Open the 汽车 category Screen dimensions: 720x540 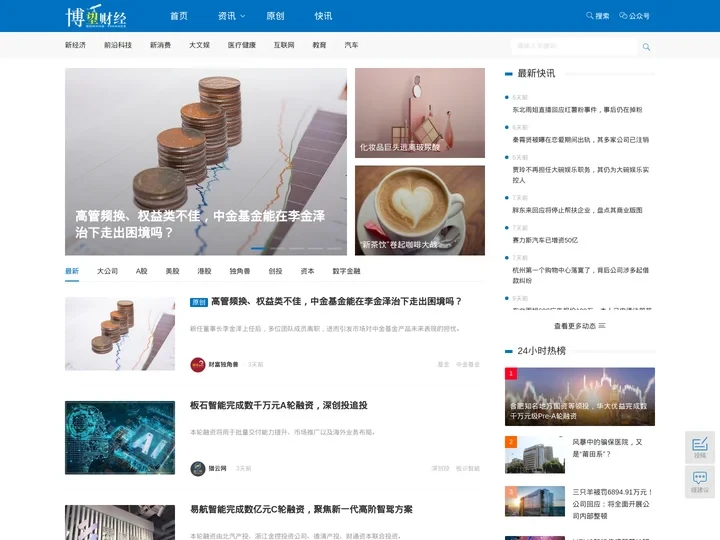[351, 45]
